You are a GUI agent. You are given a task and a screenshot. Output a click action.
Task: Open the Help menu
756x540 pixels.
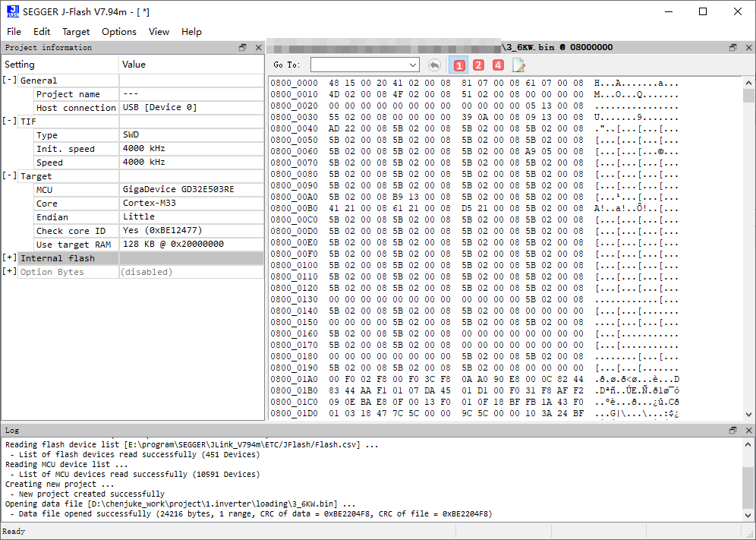pyautogui.click(x=191, y=32)
